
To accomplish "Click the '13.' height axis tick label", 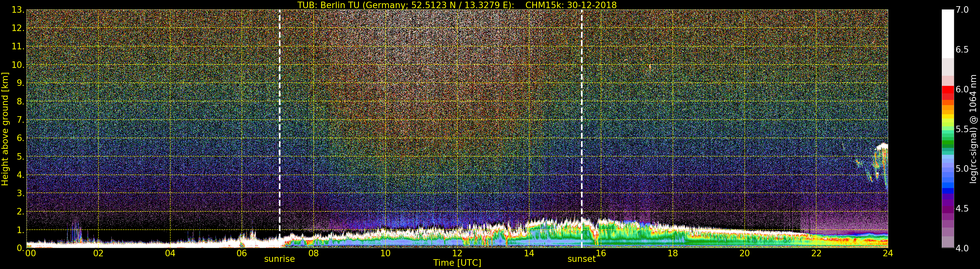I will 18,10.
